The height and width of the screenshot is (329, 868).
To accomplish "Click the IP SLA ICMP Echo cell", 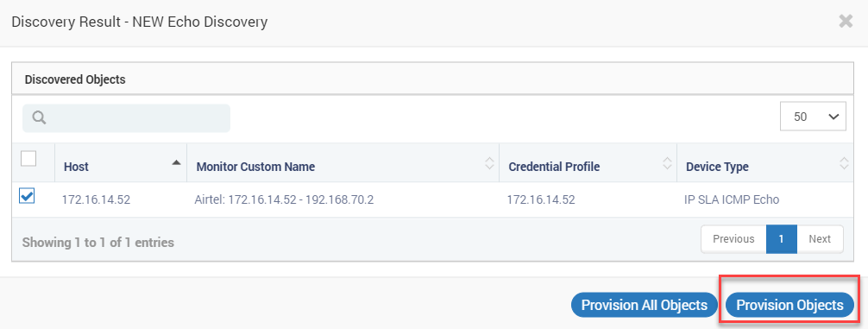I will click(x=732, y=200).
